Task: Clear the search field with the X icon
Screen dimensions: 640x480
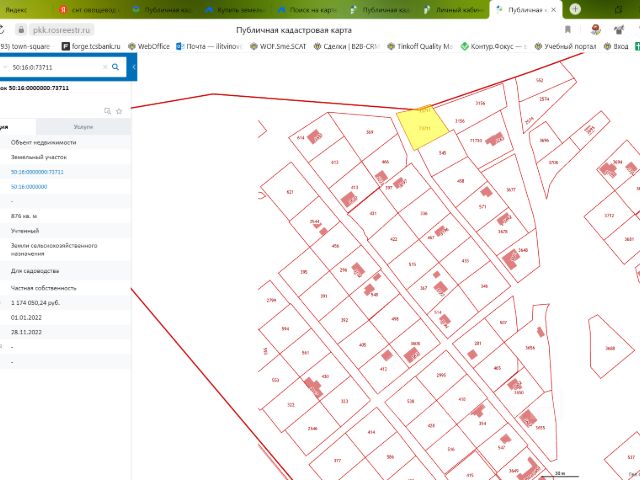Action: 105,67
